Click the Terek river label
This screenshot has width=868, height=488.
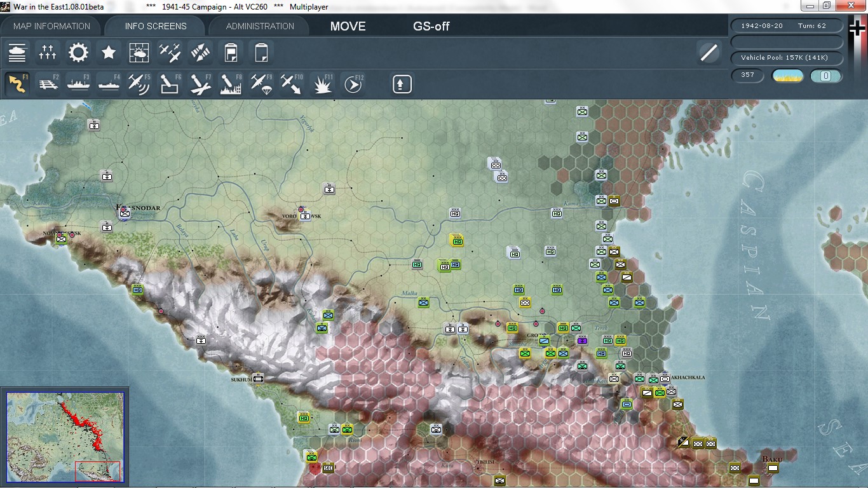[x=600, y=329]
